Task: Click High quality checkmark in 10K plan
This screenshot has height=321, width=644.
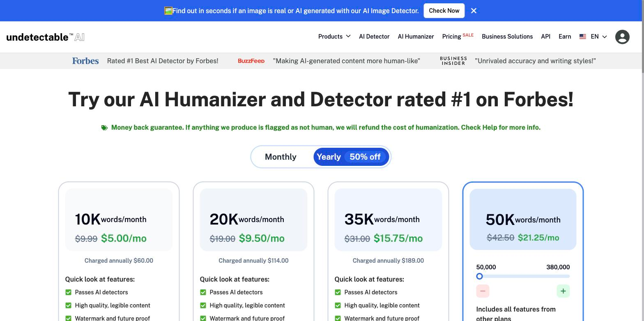Action: (x=68, y=305)
